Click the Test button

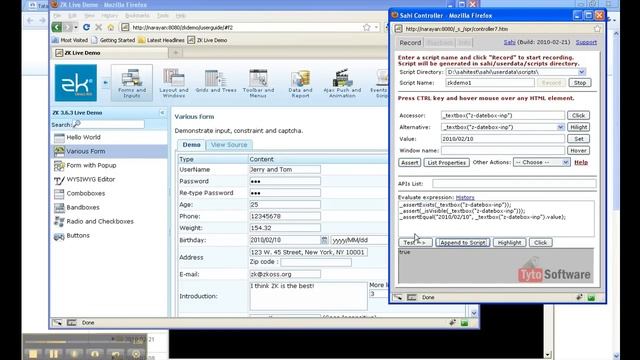coord(415,243)
